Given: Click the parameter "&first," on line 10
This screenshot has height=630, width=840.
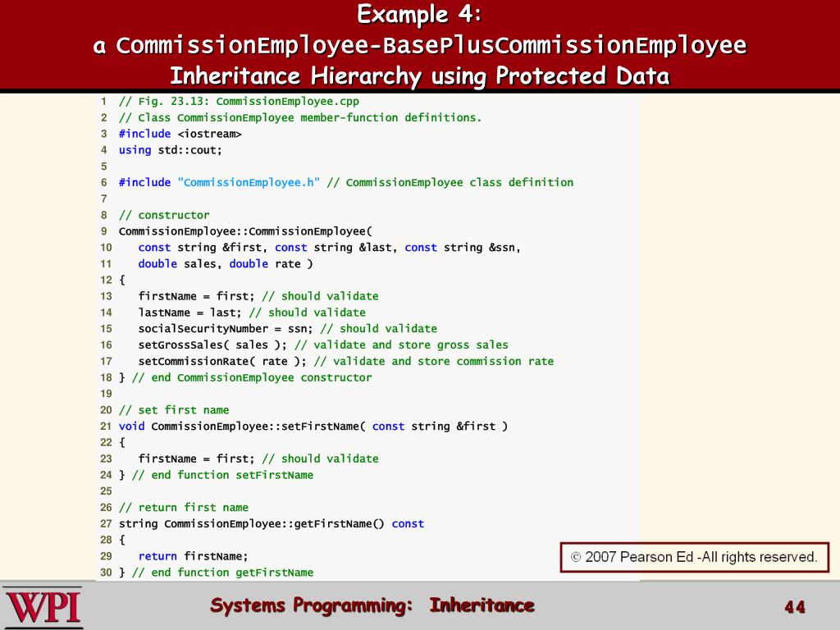Looking at the screenshot, I should (x=244, y=248).
